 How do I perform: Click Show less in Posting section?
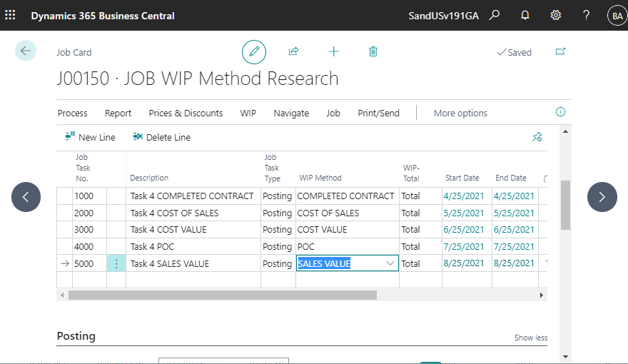coord(531,338)
